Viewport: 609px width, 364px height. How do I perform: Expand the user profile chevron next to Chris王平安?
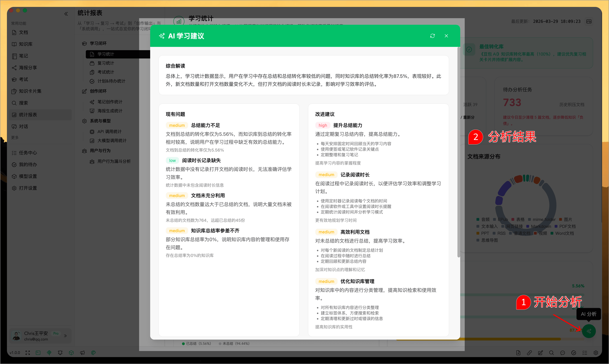[x=66, y=336]
